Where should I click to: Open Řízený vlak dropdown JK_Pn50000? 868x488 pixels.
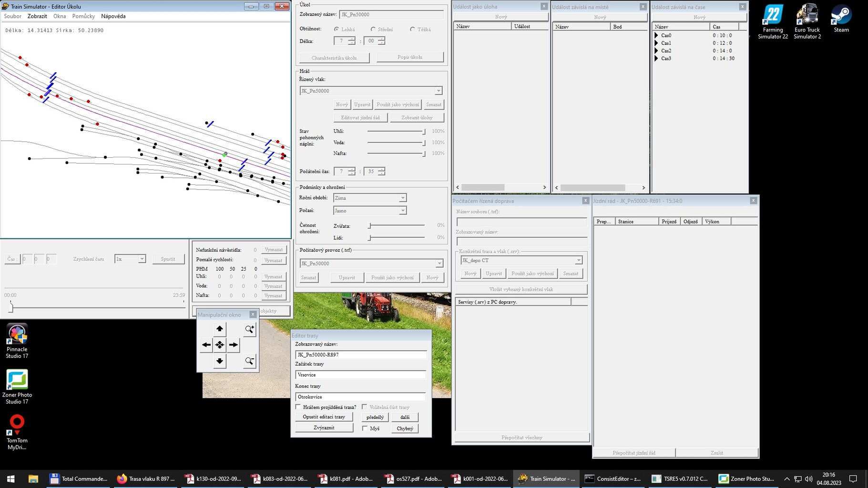pos(438,91)
